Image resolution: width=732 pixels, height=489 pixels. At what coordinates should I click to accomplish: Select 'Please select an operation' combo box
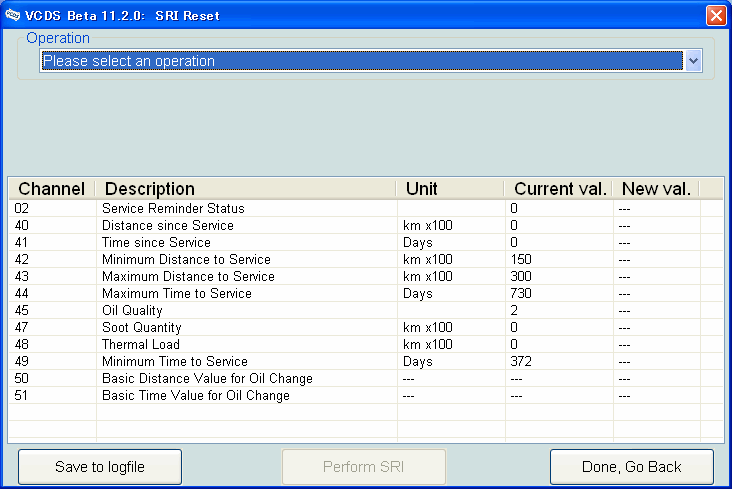click(x=371, y=61)
